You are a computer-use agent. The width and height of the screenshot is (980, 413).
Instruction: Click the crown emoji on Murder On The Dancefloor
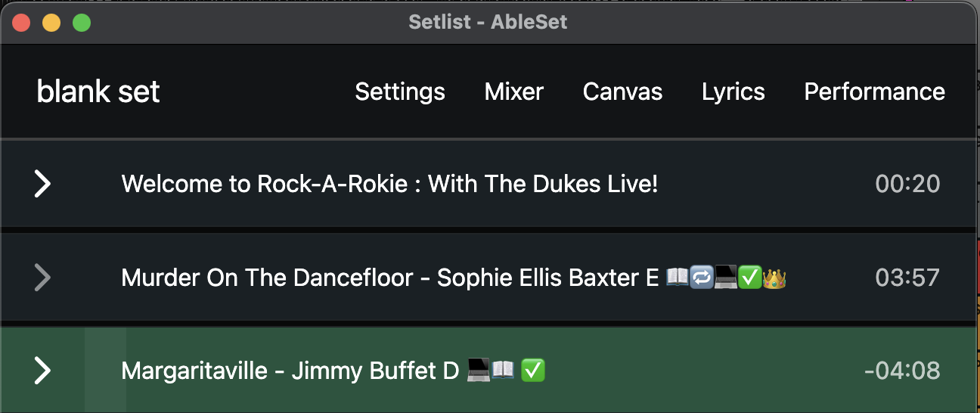pos(774,278)
